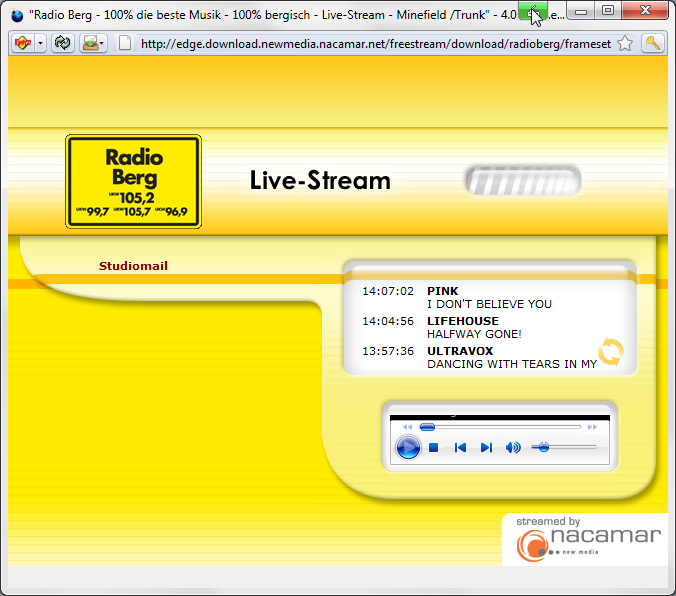Skip to previous track
Image resolution: width=676 pixels, height=596 pixels.
coord(460,448)
